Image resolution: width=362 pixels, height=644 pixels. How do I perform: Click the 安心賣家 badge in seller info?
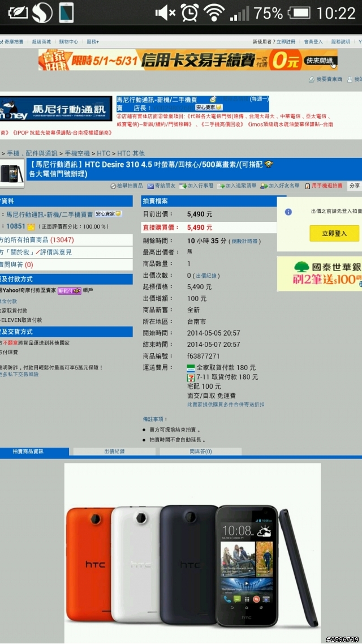coord(109,214)
